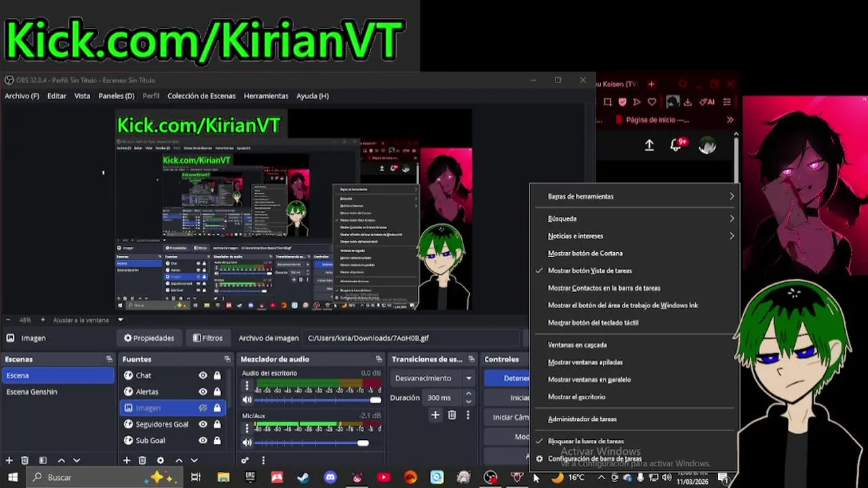The height and width of the screenshot is (488, 868).
Task: Remove transition with the trash icon
Action: [x=452, y=415]
